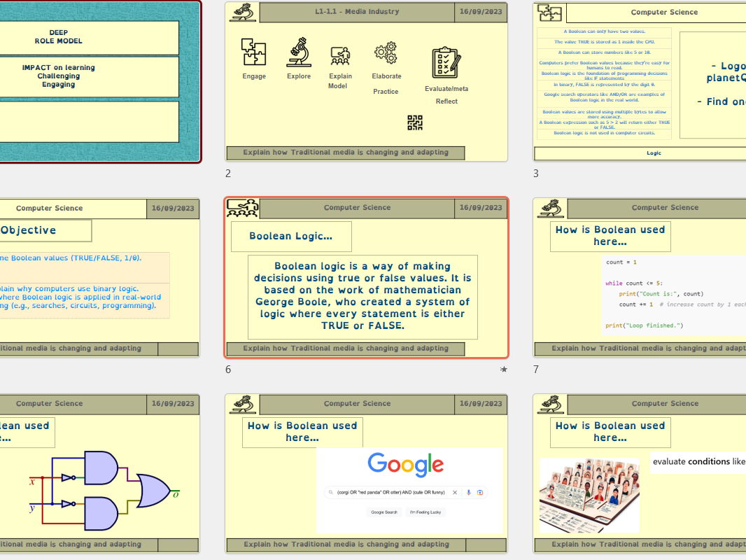Click the 'Logic' footer bar on slide 3

654,153
